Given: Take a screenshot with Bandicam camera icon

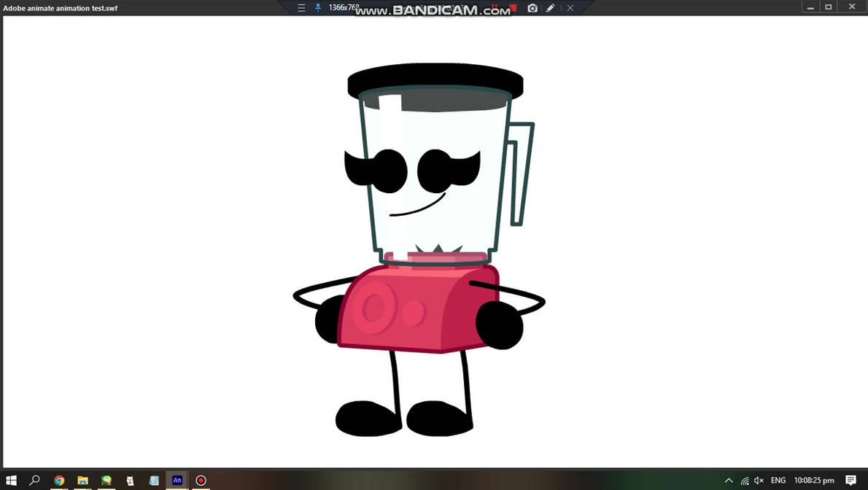Looking at the screenshot, I should [x=532, y=7].
